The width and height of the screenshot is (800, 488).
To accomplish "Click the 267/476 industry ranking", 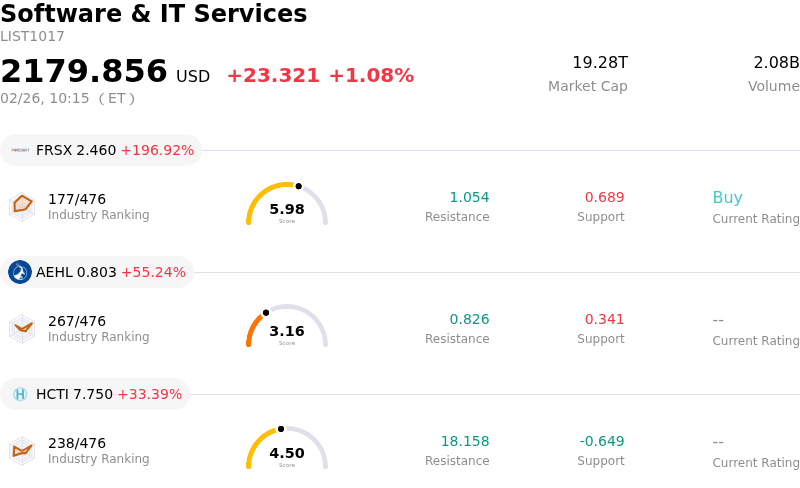I will click(x=77, y=321).
